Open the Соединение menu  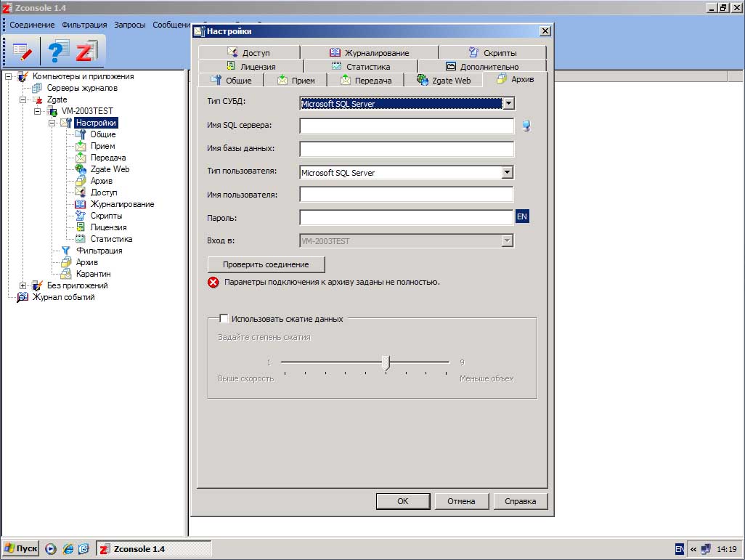32,25
